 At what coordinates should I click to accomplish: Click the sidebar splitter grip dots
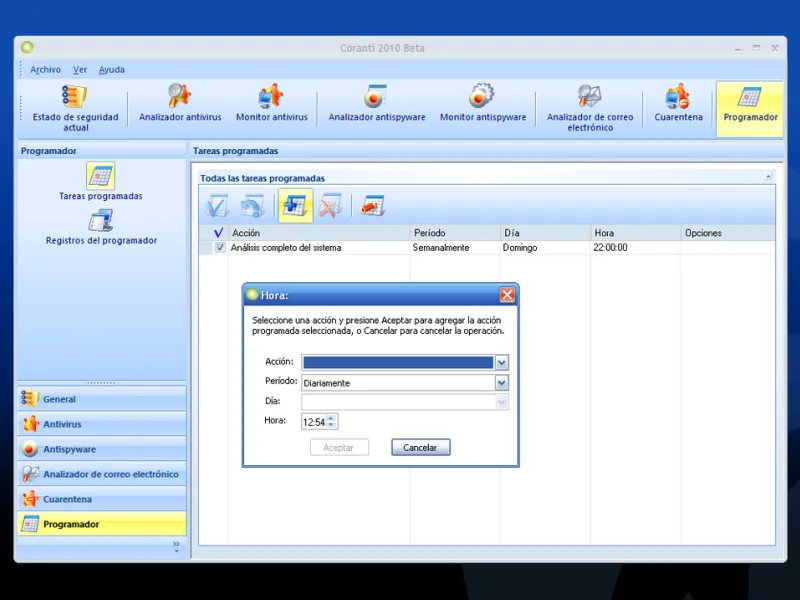102,383
